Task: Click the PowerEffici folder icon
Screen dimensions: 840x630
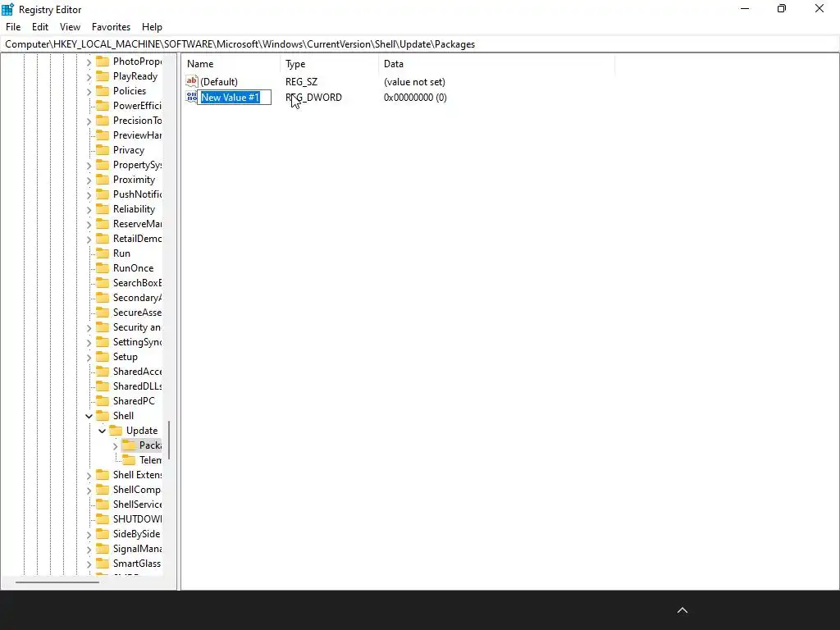Action: (x=103, y=106)
